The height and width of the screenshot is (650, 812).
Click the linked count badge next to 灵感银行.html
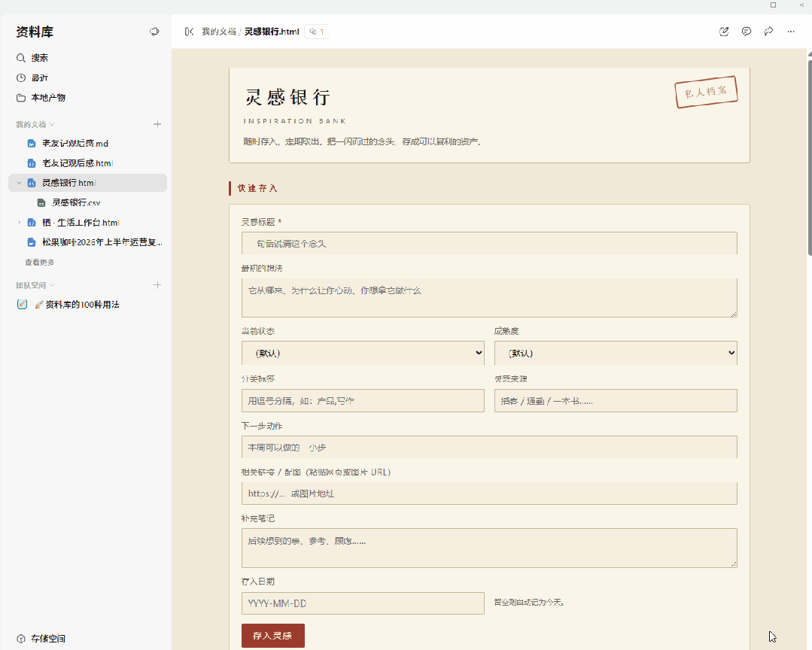tap(316, 32)
